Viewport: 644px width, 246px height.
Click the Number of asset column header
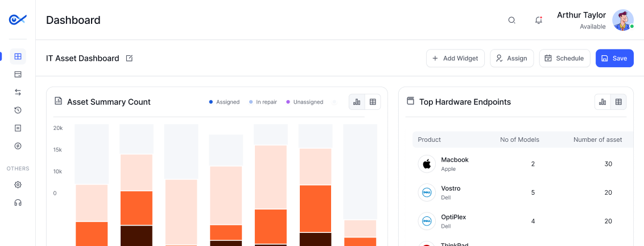[x=597, y=140]
